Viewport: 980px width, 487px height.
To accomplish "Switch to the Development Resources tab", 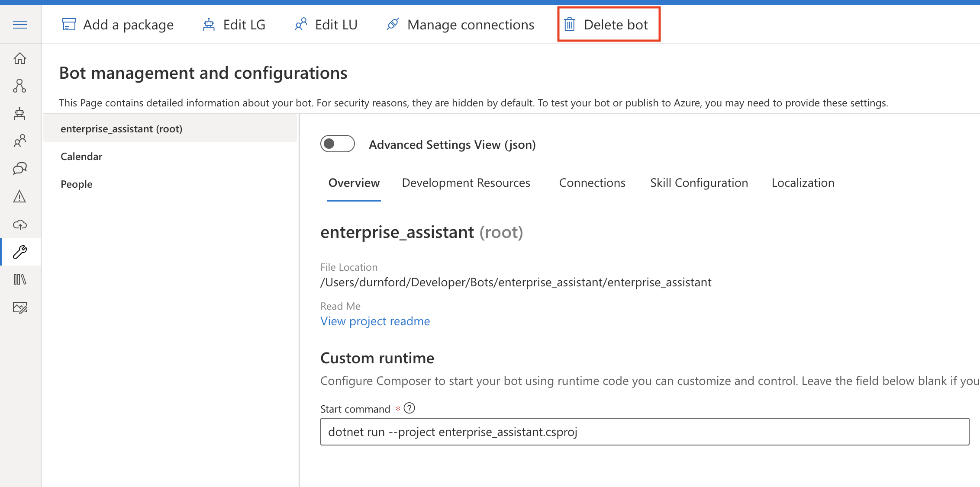I will pos(466,183).
